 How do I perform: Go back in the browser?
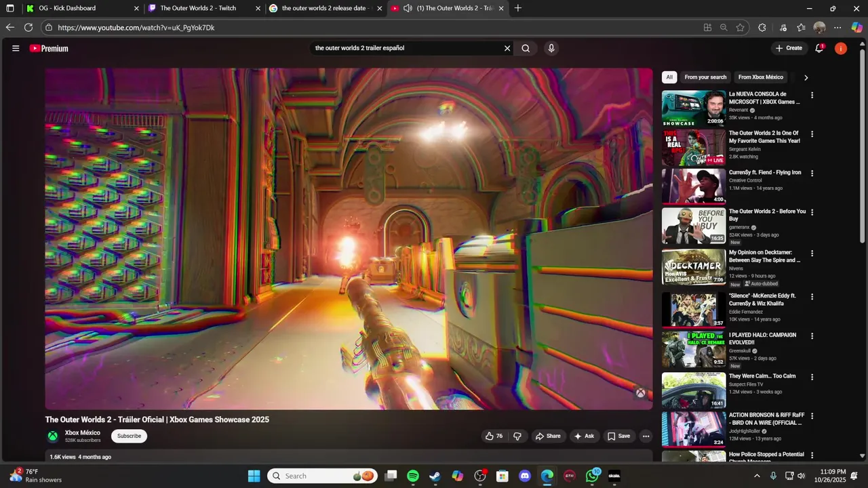[9, 27]
